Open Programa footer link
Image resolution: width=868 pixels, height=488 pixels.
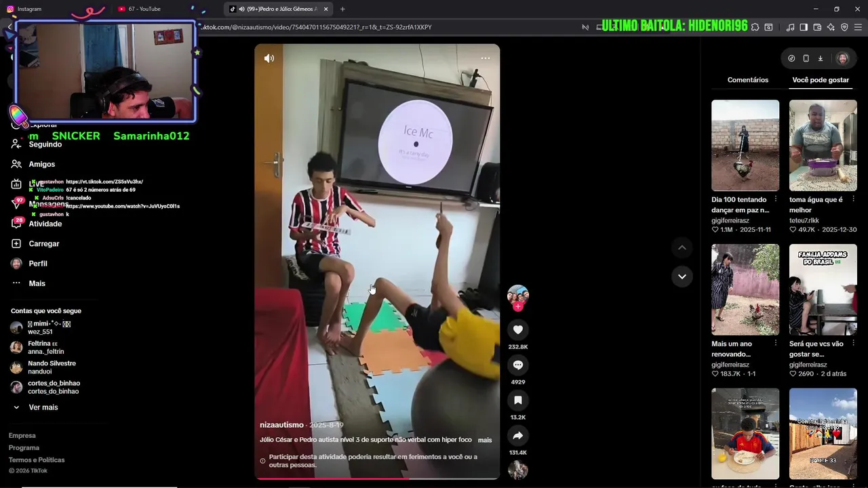tap(24, 448)
